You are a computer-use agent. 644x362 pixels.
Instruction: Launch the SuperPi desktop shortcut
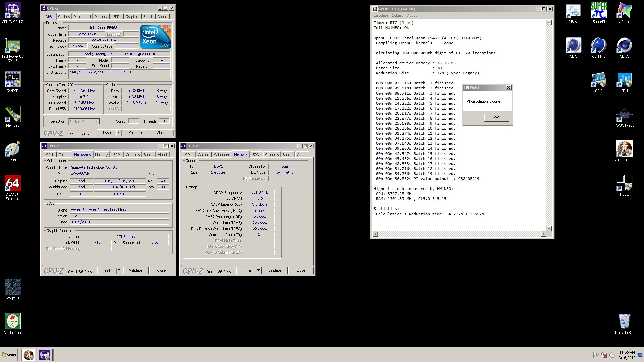[599, 13]
